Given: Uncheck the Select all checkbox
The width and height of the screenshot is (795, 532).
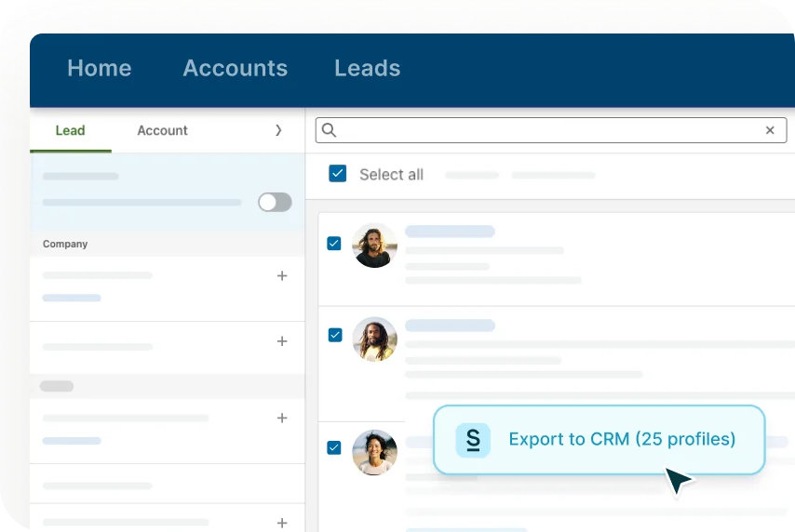Looking at the screenshot, I should tap(338, 174).
